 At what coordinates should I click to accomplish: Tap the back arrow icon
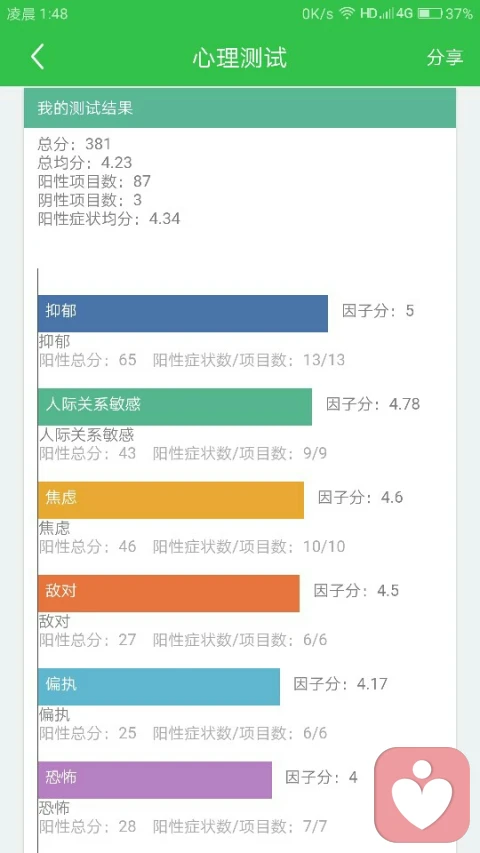[x=38, y=57]
